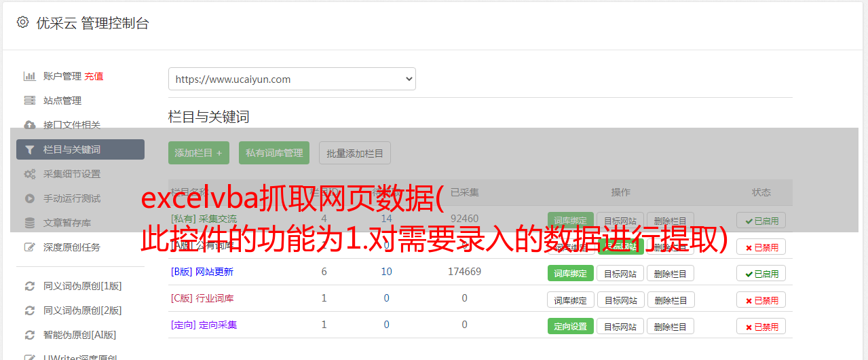Open 同义词伪原创[2版] in the sidebar
This screenshot has width=868, height=360.
pos(83,310)
